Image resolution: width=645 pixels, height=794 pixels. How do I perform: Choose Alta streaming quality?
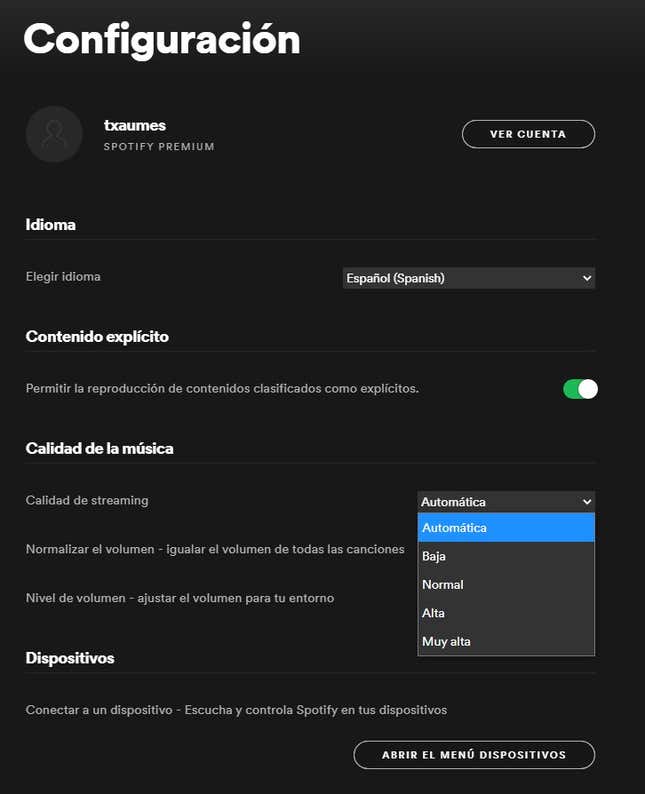tap(506, 613)
